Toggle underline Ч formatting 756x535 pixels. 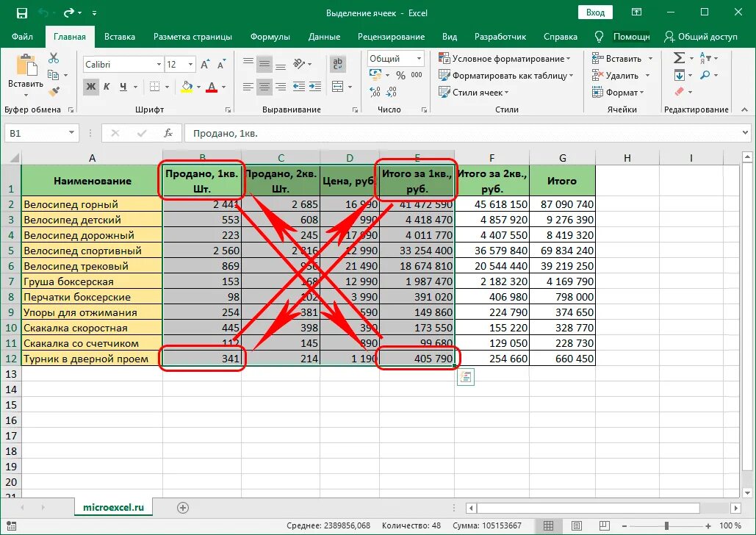pyautogui.click(x=123, y=87)
